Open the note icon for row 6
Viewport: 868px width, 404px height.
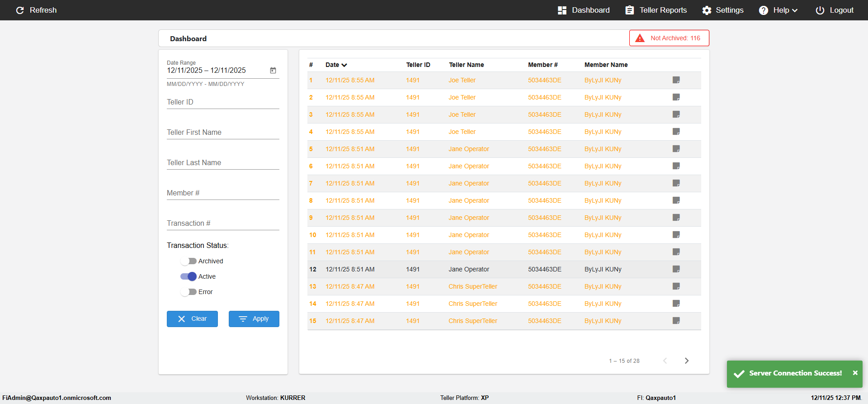(676, 166)
